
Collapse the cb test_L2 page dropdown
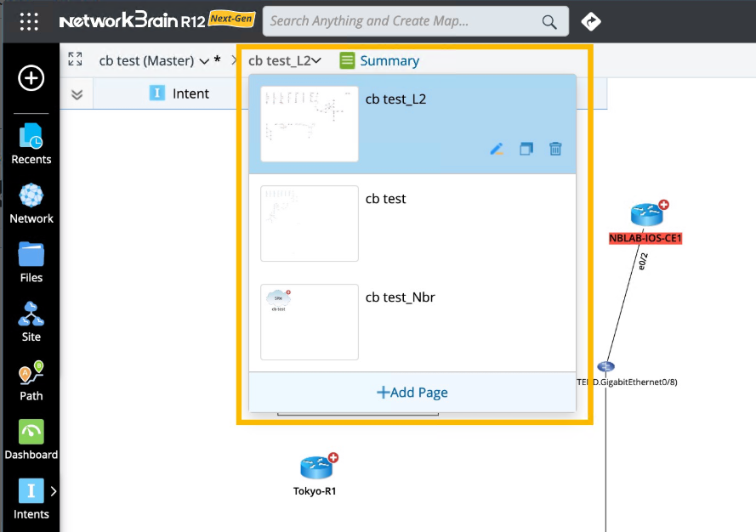pos(316,60)
